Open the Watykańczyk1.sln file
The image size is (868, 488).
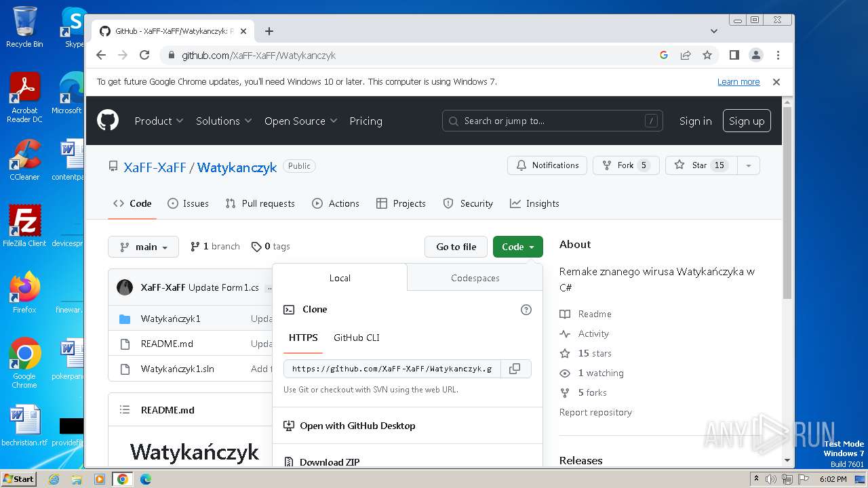(x=178, y=369)
